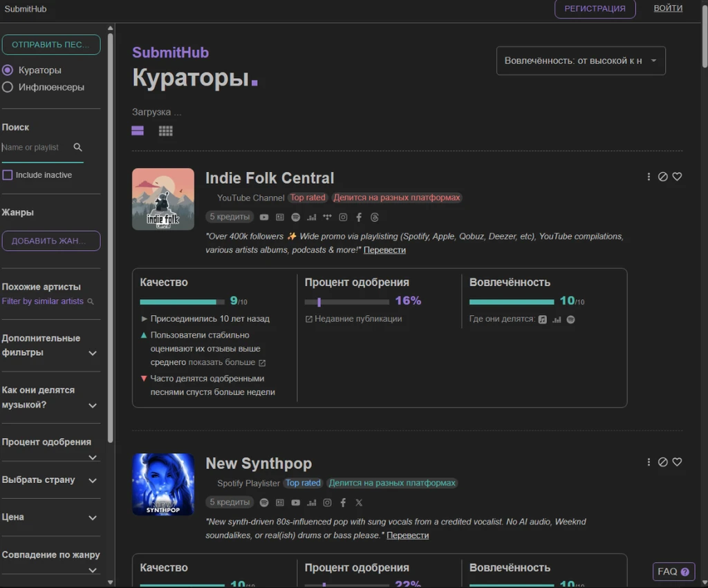Screen dimensions: 708x588
Task: Open Indie Folk Central's Instagram icon
Action: click(343, 217)
